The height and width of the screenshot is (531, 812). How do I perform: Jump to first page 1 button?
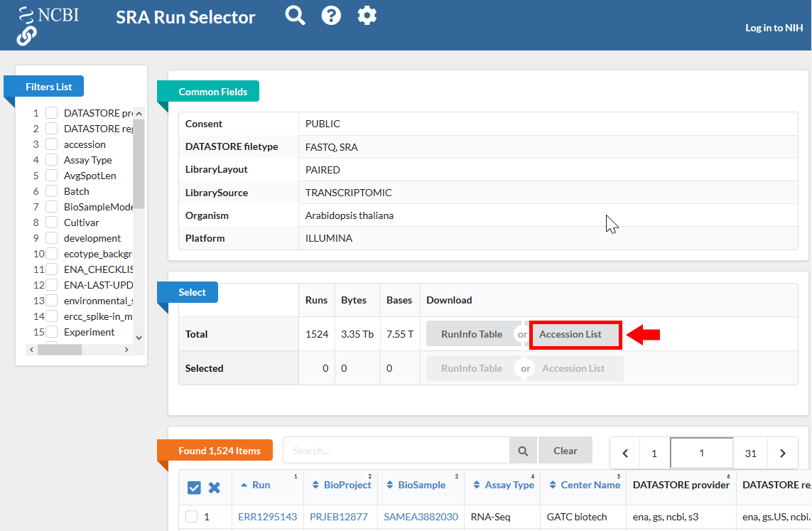654,454
